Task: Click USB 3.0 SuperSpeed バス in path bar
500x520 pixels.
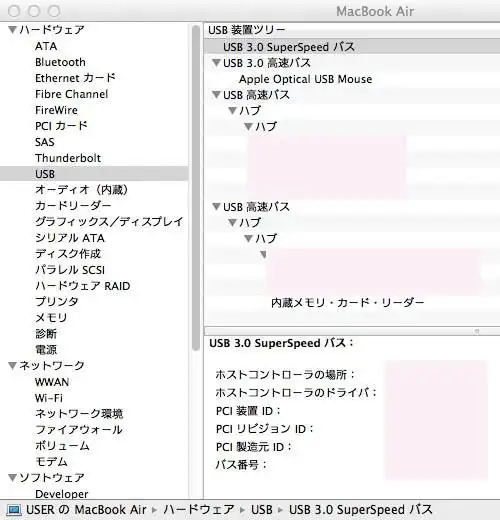Action: pos(361,510)
